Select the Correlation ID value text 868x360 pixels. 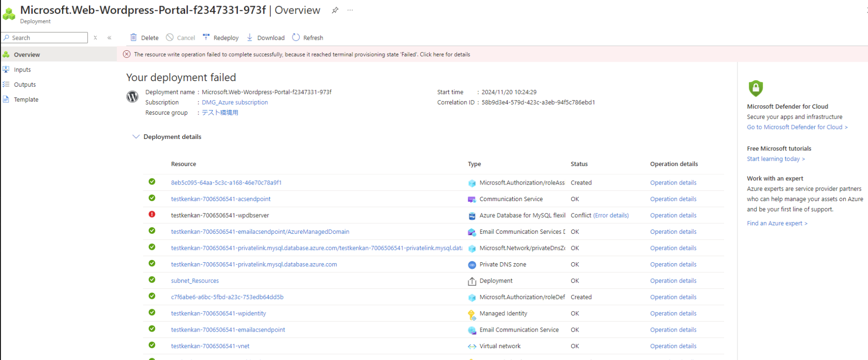[x=538, y=102]
